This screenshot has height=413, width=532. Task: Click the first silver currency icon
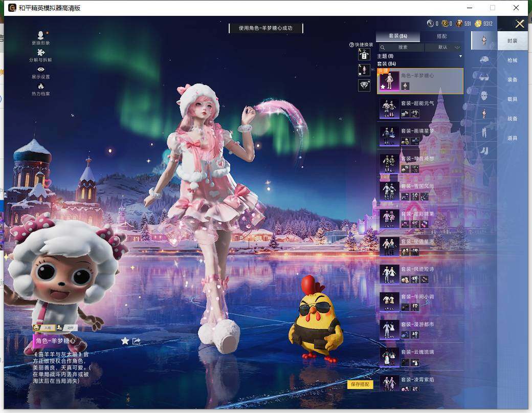[x=430, y=24]
